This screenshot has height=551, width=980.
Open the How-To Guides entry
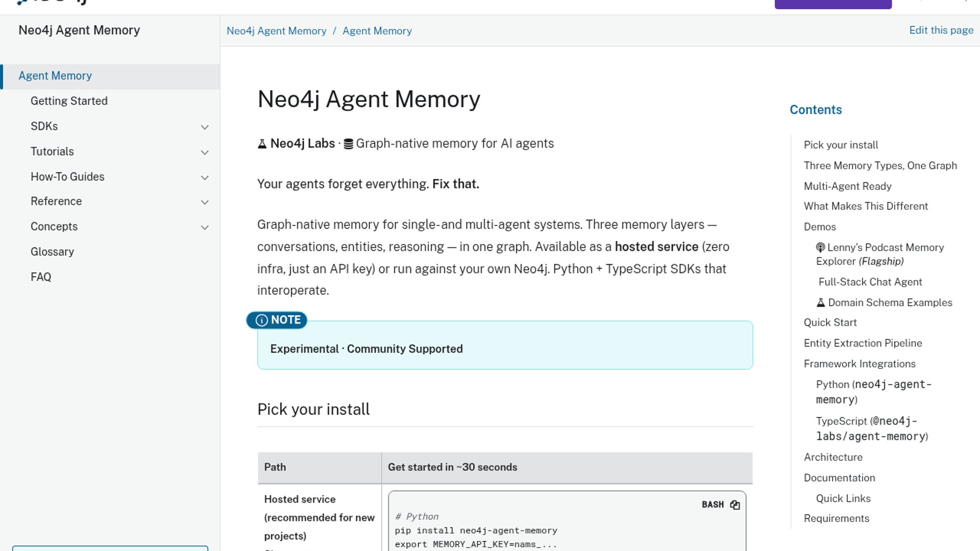(x=67, y=177)
